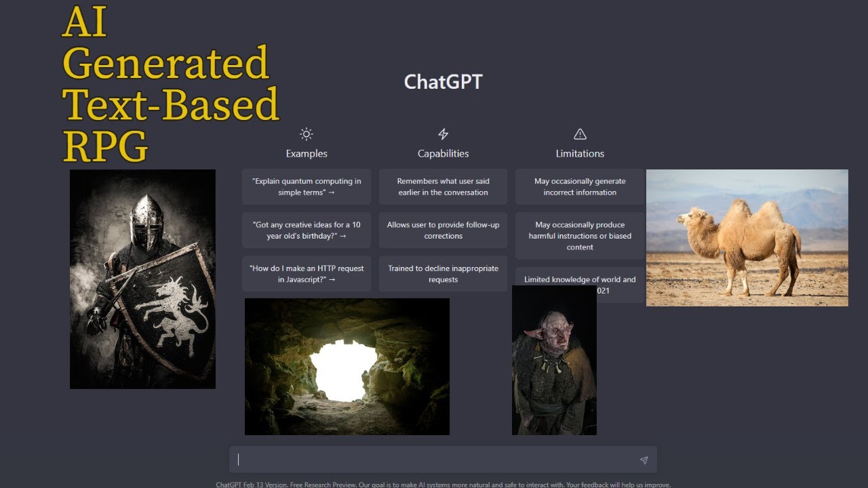The height and width of the screenshot is (488, 868).
Task: Click the warning triangle Limitations icon
Action: pos(580,134)
